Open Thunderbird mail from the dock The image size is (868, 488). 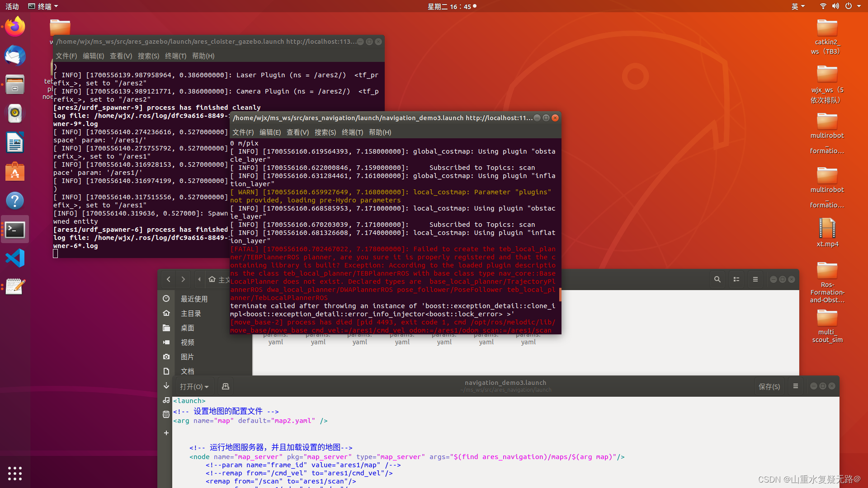15,56
